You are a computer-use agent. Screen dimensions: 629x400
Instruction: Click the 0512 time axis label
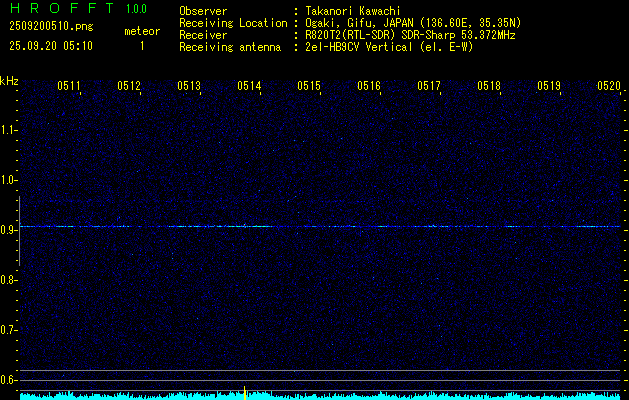(129, 85)
